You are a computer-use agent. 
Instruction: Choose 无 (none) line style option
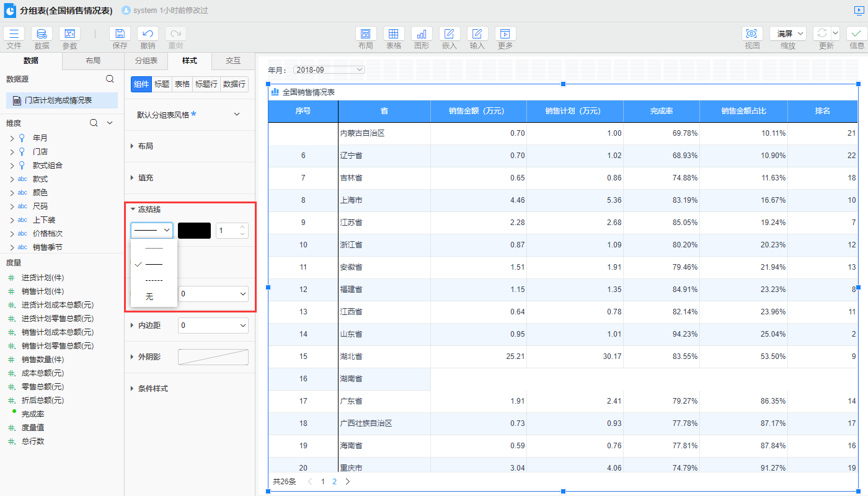point(149,297)
